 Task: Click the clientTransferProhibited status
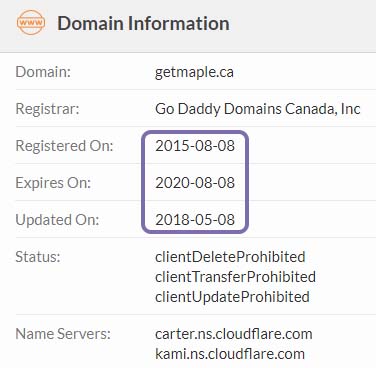tap(235, 277)
